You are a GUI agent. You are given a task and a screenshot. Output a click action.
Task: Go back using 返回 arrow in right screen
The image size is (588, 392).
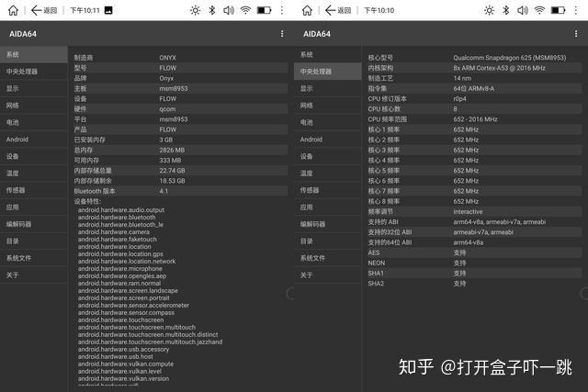(338, 10)
